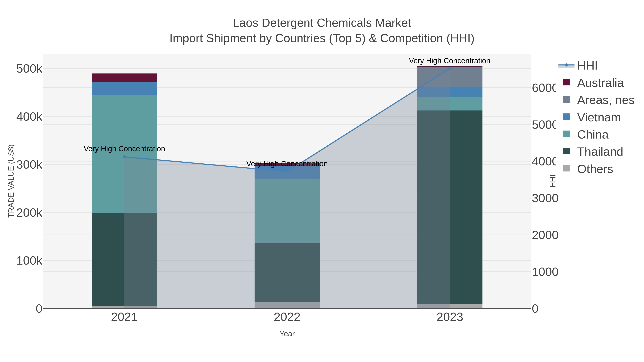Click the 2022 China bar segment
This screenshot has height=362, width=644.
click(x=287, y=211)
